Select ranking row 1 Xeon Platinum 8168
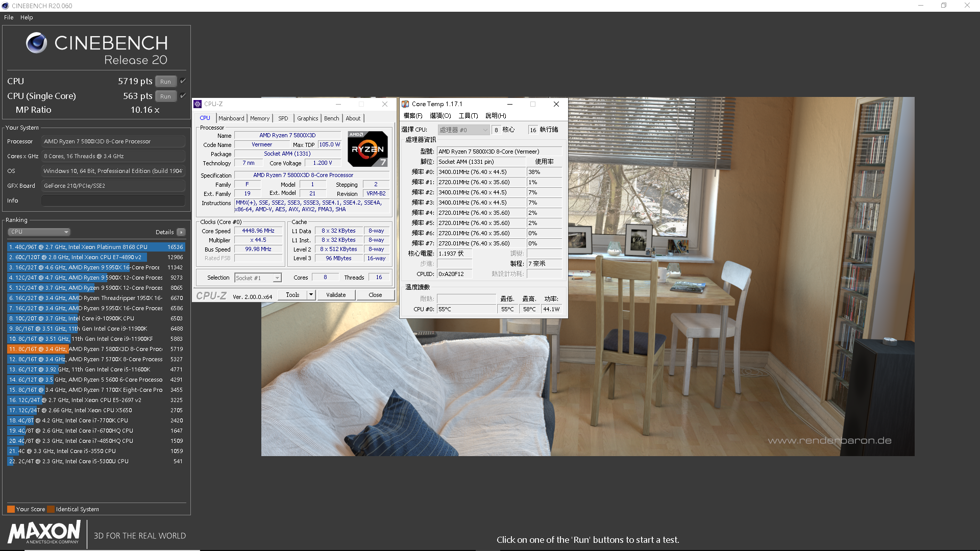 (96, 247)
